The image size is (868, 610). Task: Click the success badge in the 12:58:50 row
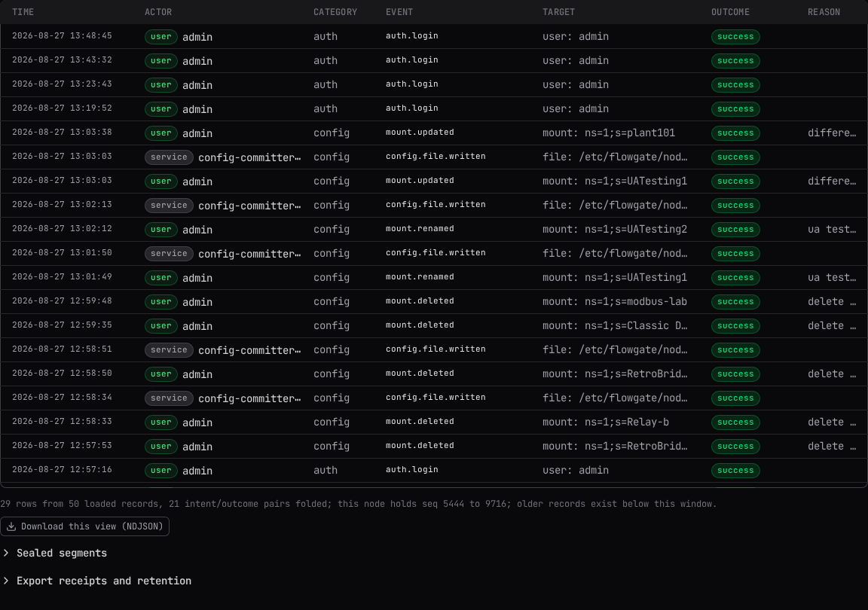coord(735,374)
